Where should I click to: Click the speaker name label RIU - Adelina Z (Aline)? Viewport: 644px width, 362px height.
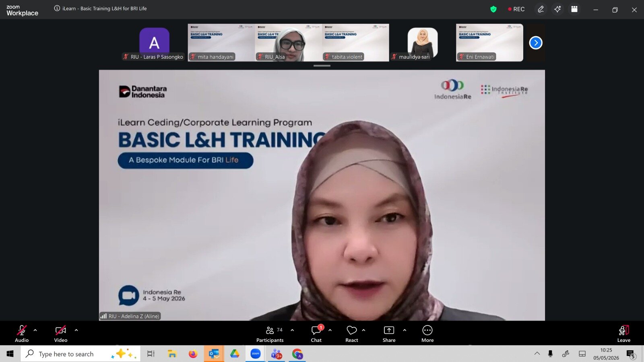pos(130,316)
